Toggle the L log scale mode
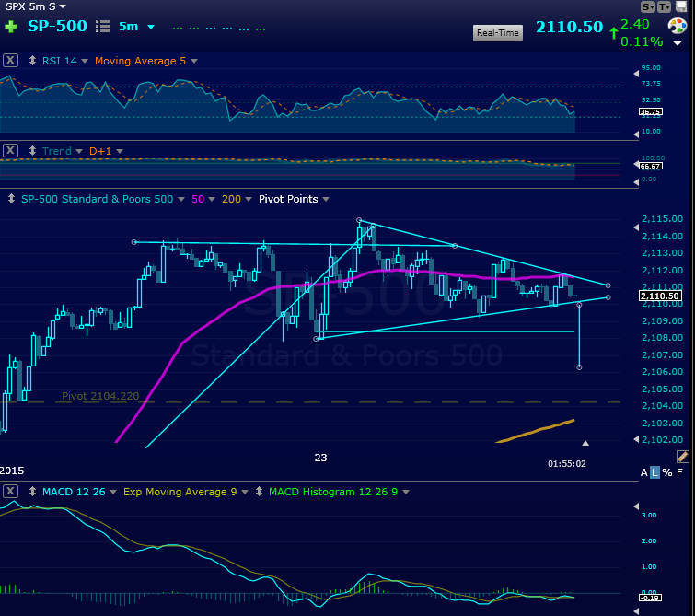This screenshot has height=616, width=695. (x=654, y=472)
